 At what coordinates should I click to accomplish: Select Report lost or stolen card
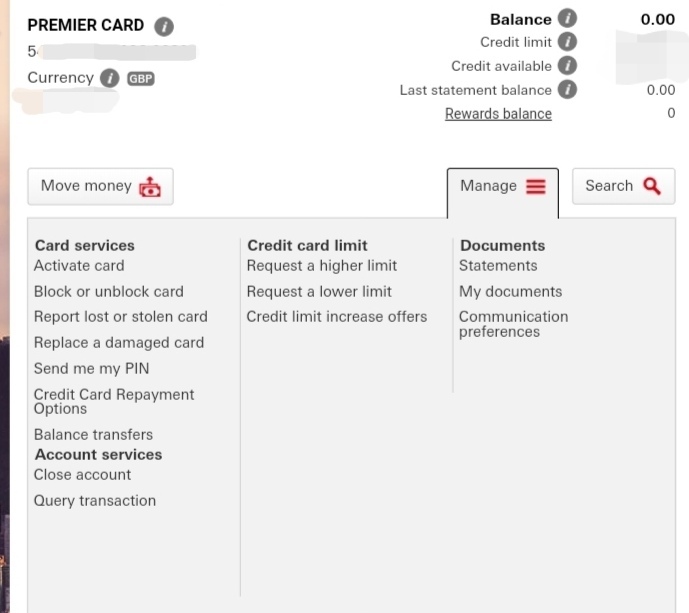(x=121, y=317)
